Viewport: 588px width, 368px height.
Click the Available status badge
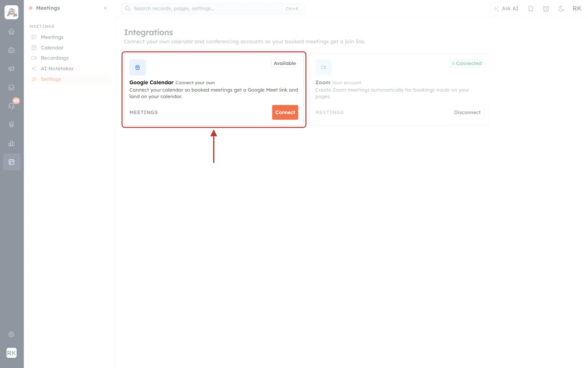coord(285,63)
